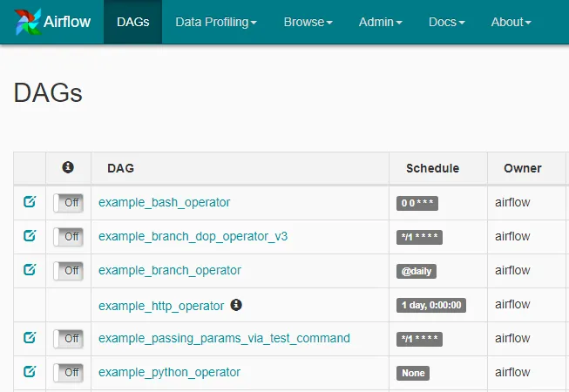Click edit icon for example_bash_operator
The height and width of the screenshot is (392, 569).
tap(30, 202)
